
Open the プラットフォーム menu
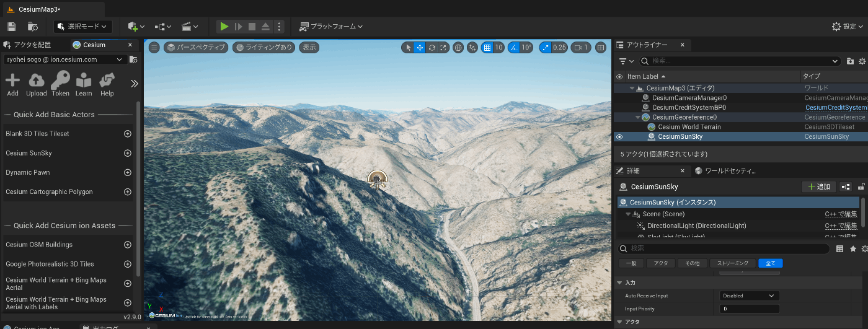[x=331, y=27]
